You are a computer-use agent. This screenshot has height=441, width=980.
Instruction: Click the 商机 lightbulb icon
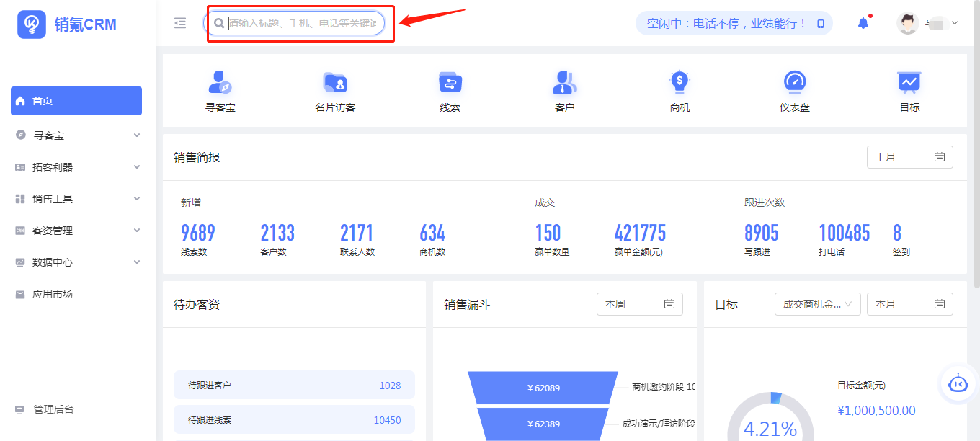[680, 83]
